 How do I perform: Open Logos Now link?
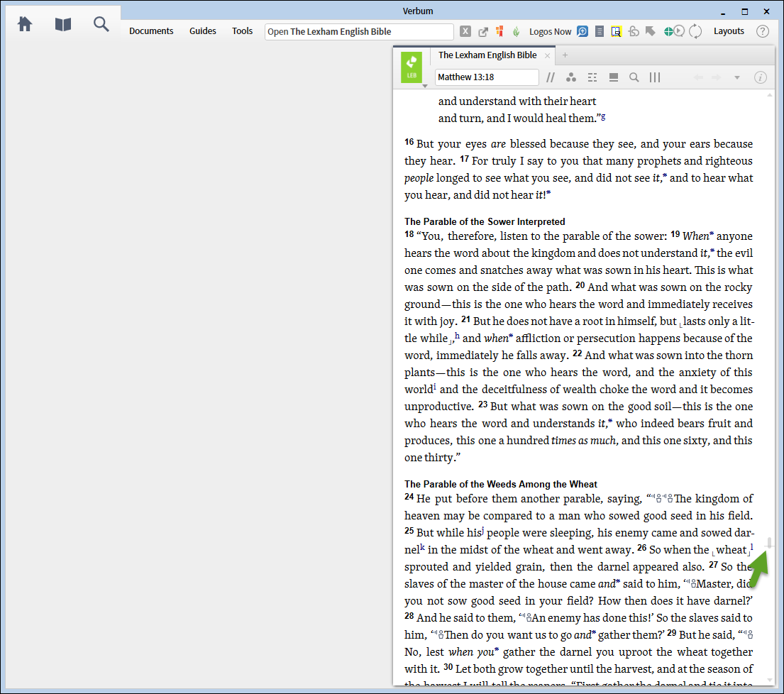tap(550, 31)
